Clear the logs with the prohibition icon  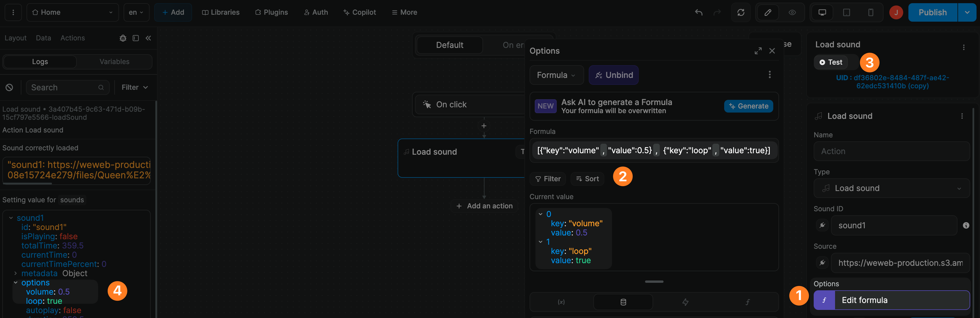[9, 87]
